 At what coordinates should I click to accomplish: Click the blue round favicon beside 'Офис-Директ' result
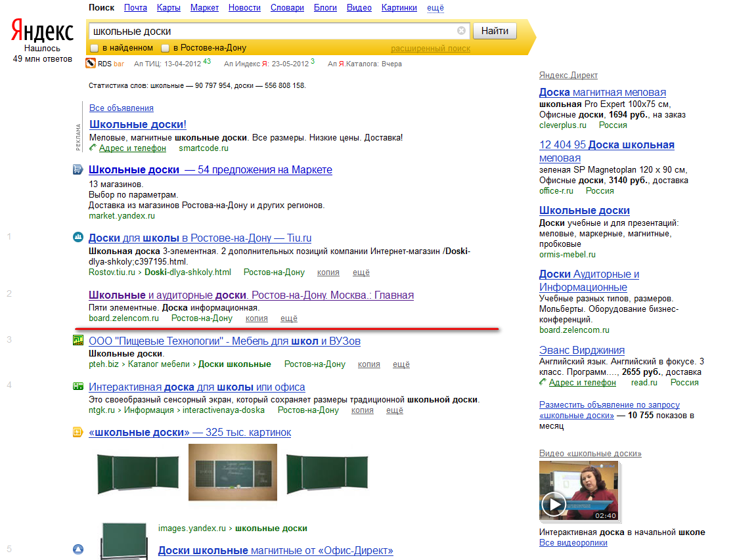pos(78,549)
